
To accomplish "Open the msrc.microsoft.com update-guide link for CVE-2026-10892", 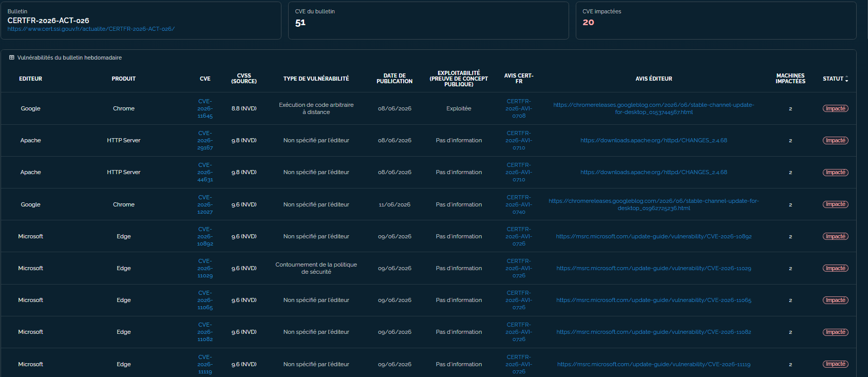I will (x=654, y=236).
